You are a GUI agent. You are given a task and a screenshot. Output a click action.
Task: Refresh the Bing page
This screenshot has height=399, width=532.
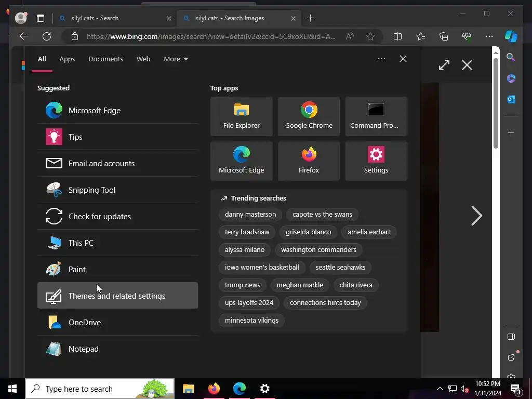click(x=47, y=36)
